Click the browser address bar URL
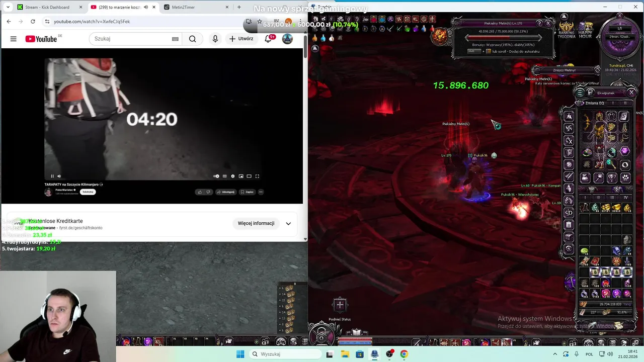The width and height of the screenshot is (644, 362). coord(92,22)
